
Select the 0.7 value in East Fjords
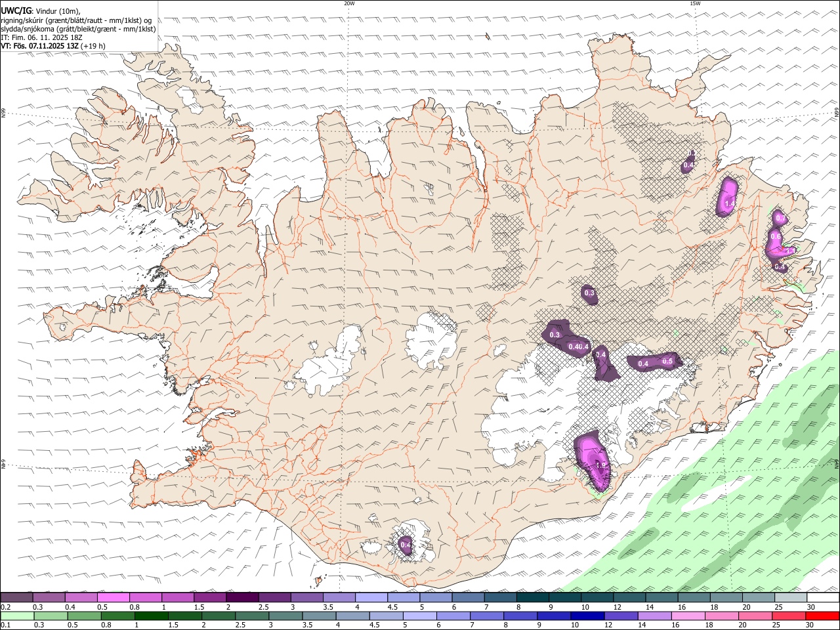pyautogui.click(x=781, y=218)
